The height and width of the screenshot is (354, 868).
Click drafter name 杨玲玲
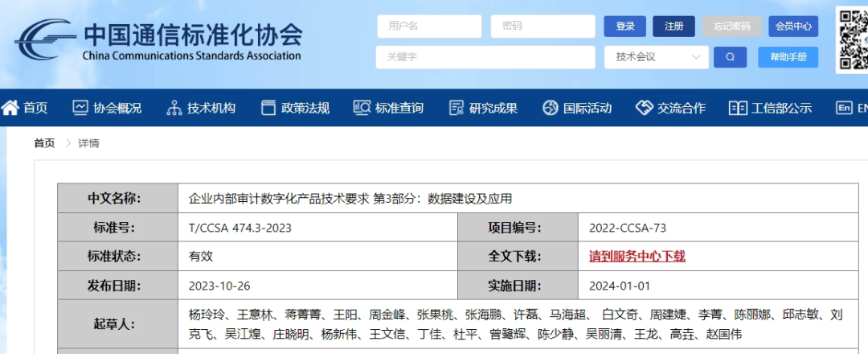pos(207,315)
